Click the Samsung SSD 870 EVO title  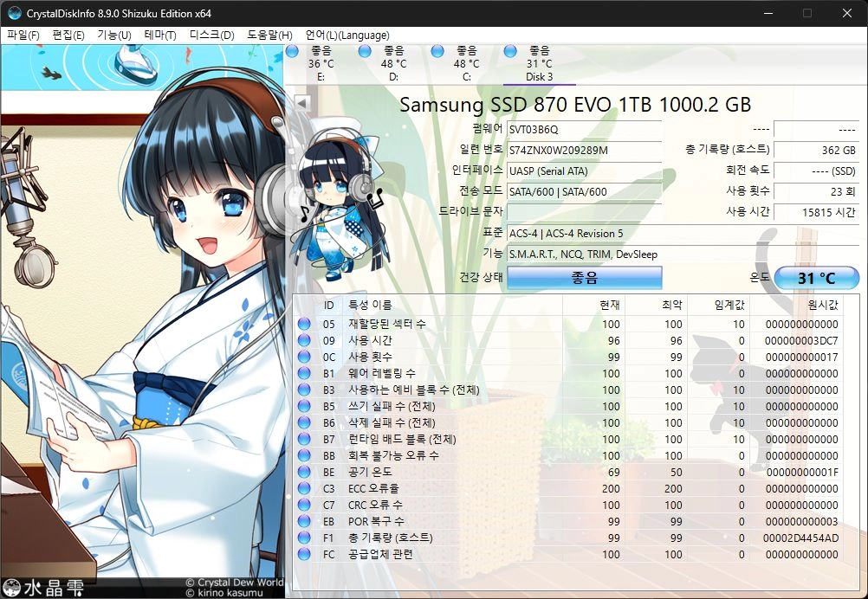tap(575, 105)
